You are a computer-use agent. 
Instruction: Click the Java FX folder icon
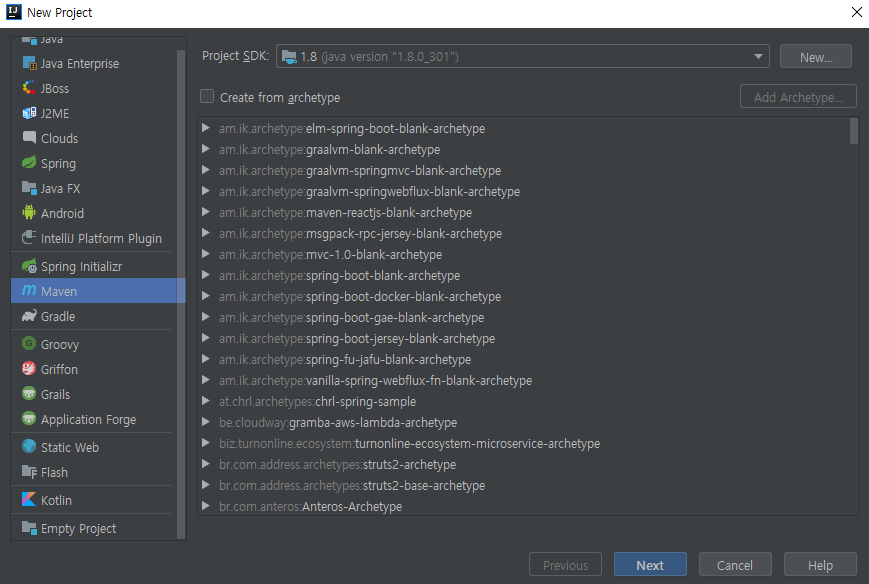pos(29,188)
